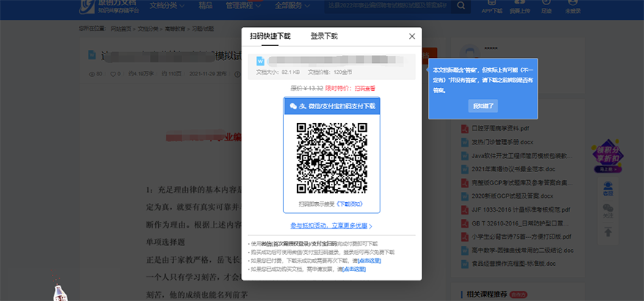
Task: Click first 点击这里 link for re-download
Action: pos(370,261)
